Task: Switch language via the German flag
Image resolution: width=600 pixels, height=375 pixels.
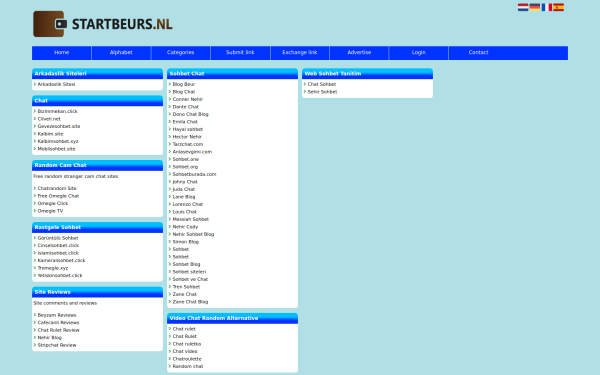Action: click(x=535, y=7)
